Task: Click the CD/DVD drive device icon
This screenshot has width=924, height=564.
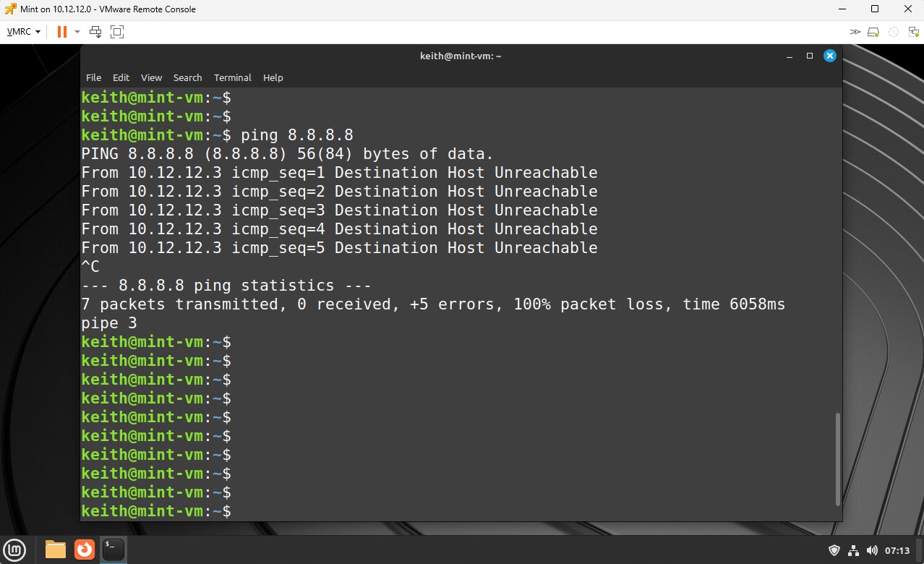Action: tap(893, 32)
